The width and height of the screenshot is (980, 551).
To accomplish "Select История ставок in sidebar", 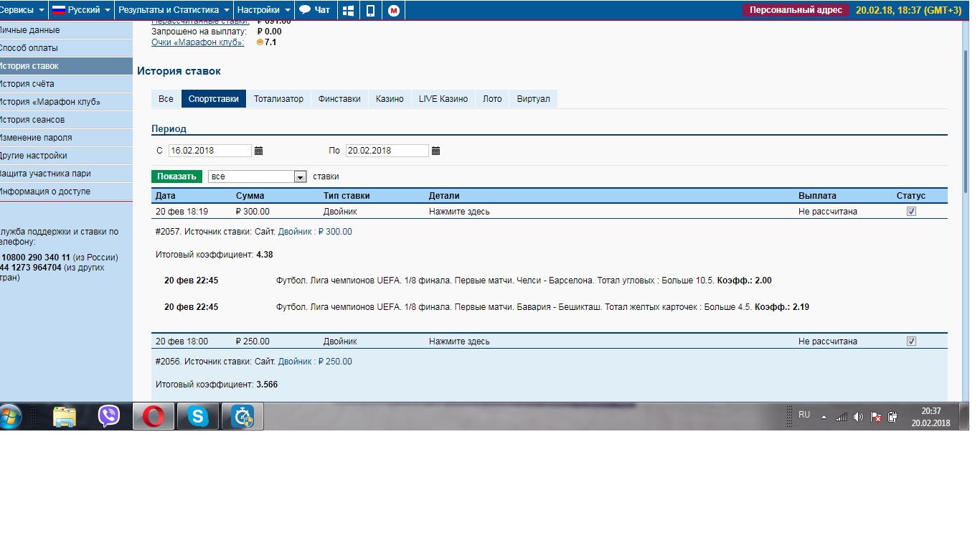I will click(x=66, y=66).
